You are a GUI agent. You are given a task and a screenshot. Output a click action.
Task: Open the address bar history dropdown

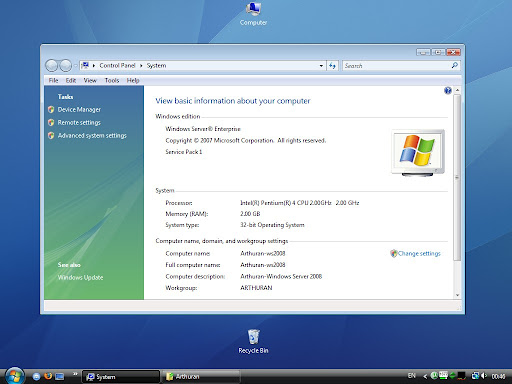(321, 66)
